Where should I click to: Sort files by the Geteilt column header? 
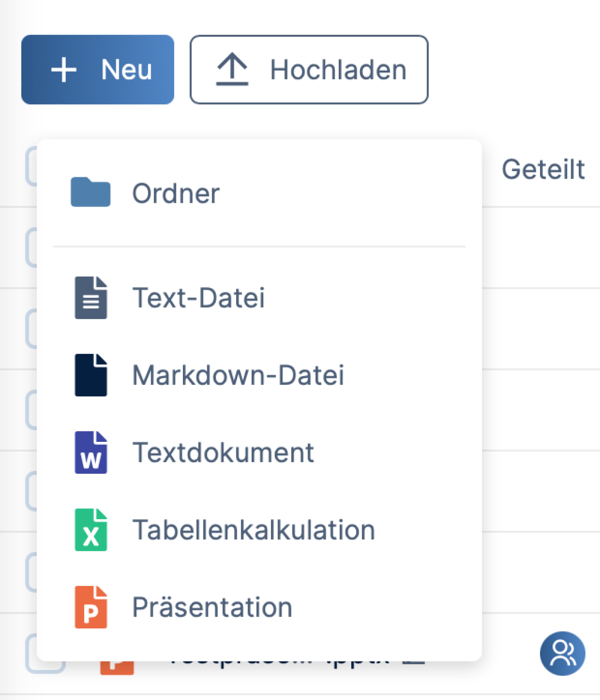(544, 168)
